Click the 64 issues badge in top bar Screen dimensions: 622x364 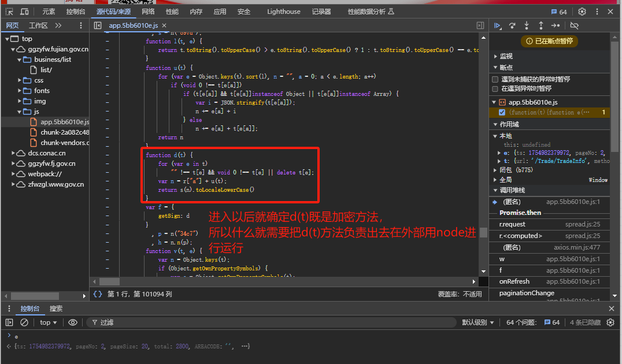point(559,12)
